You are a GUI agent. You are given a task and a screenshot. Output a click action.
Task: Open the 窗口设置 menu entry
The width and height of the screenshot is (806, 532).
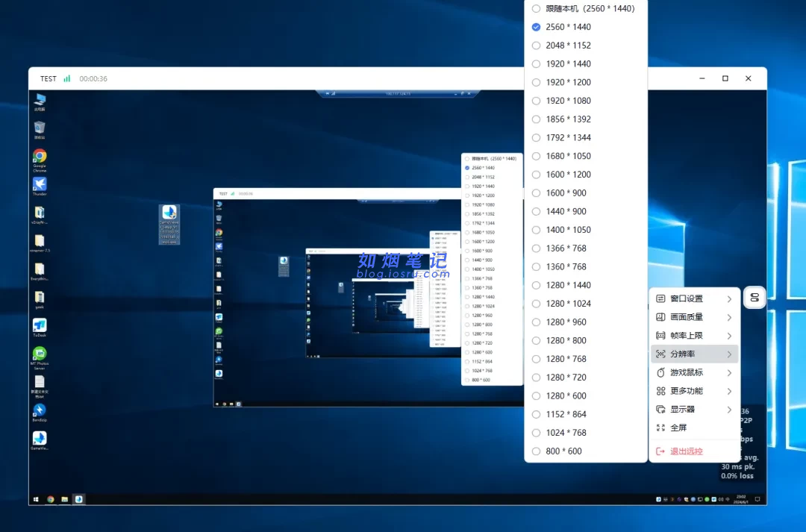click(x=695, y=298)
